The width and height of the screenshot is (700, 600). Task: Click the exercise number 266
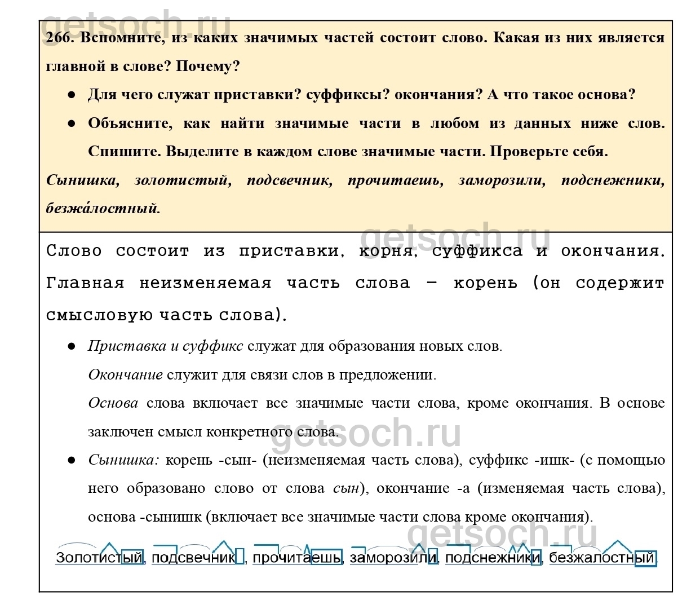click(x=59, y=38)
